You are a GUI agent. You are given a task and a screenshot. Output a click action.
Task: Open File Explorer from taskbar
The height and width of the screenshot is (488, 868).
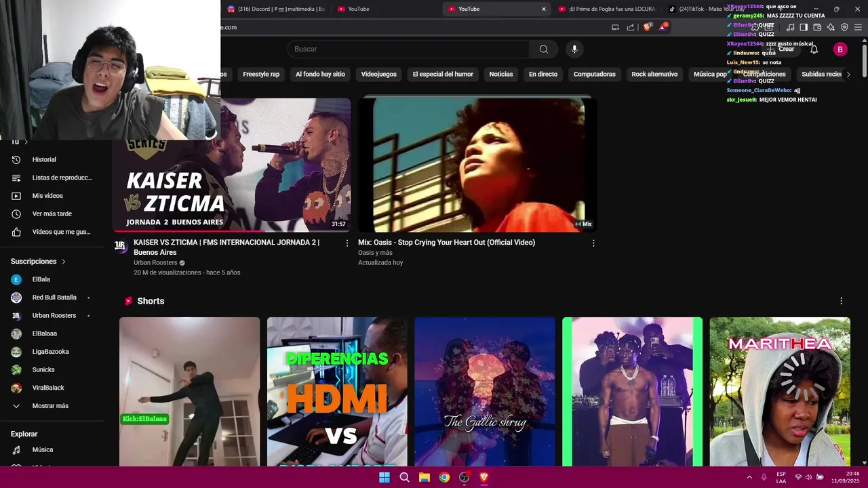click(424, 477)
